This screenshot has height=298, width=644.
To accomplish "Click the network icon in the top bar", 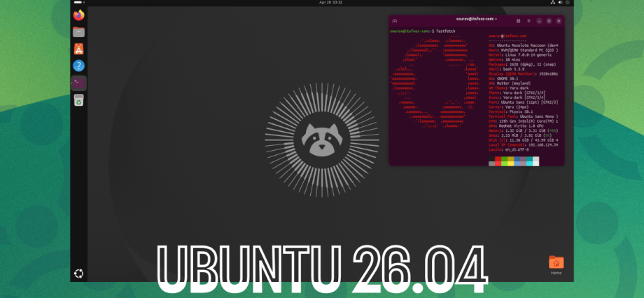I will click(553, 3).
